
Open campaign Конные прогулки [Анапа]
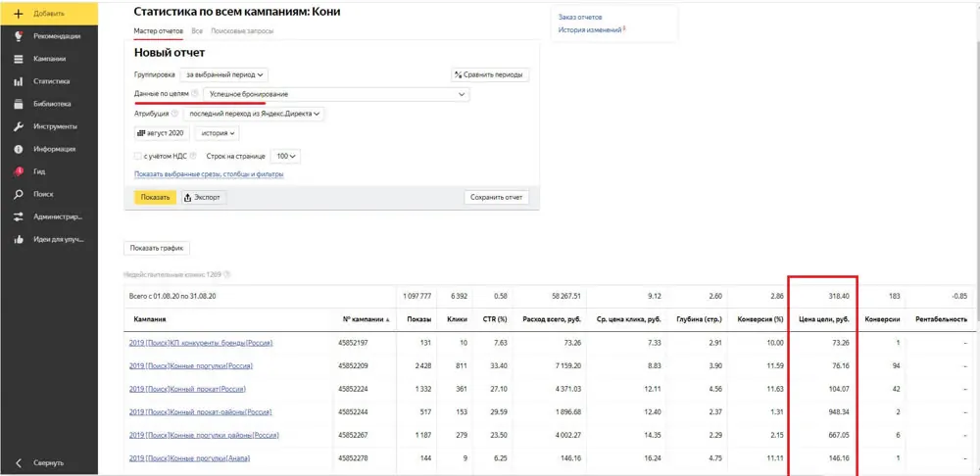point(189,458)
